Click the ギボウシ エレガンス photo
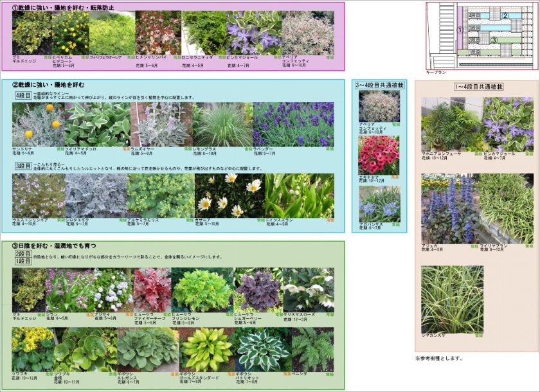 [x=148, y=350]
